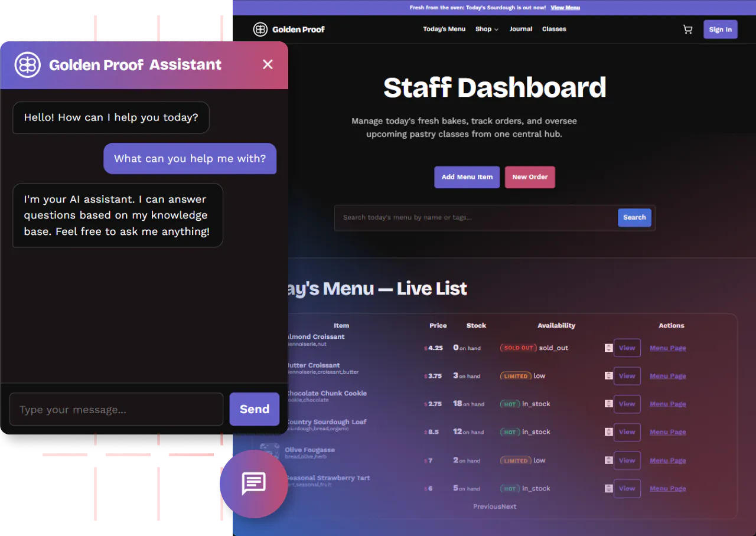This screenshot has height=536, width=756.
Task: Open Menu Page link for Seasonal Strawberry Tart
Action: tap(668, 488)
